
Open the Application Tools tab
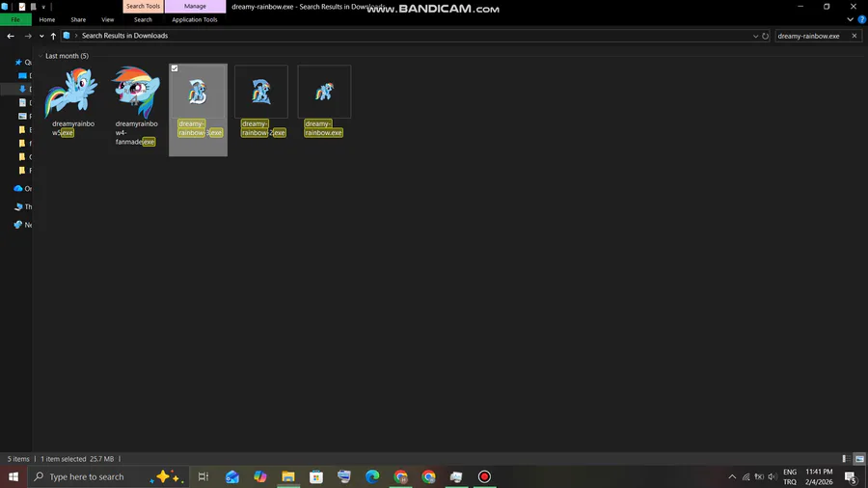pos(194,19)
